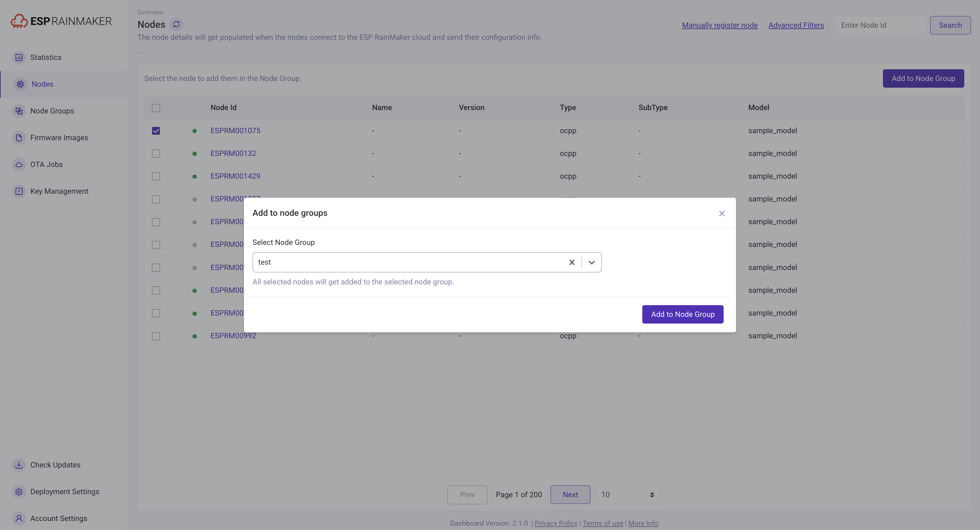This screenshot has height=530, width=980.
Task: Open the Privacy Policy link
Action: click(x=556, y=524)
